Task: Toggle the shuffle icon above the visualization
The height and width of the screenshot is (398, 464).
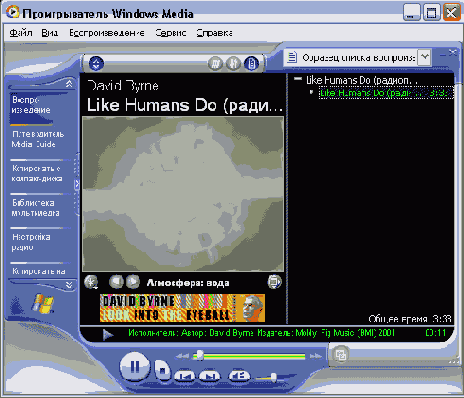Action: click(215, 63)
